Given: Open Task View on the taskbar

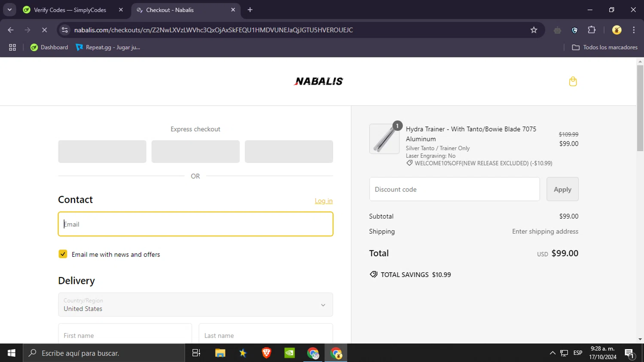Looking at the screenshot, I should pos(196,353).
